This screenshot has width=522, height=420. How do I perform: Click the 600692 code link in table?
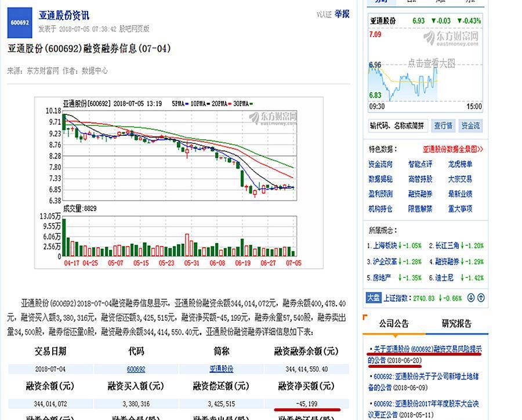click(136, 369)
